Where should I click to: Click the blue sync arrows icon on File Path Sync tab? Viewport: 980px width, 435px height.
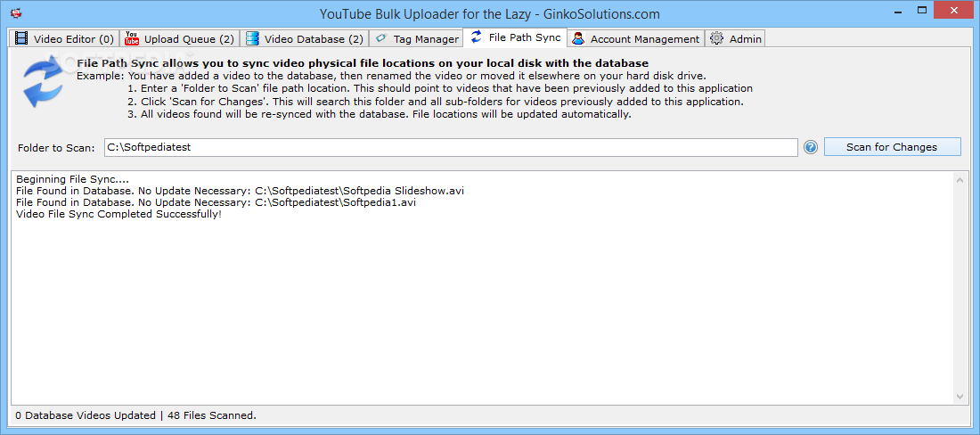tap(477, 37)
